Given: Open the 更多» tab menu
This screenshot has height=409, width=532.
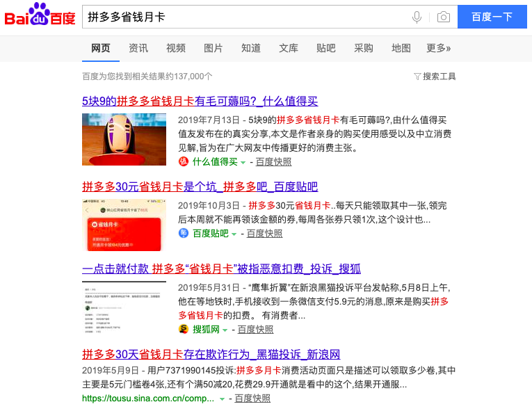Looking at the screenshot, I should [438, 48].
